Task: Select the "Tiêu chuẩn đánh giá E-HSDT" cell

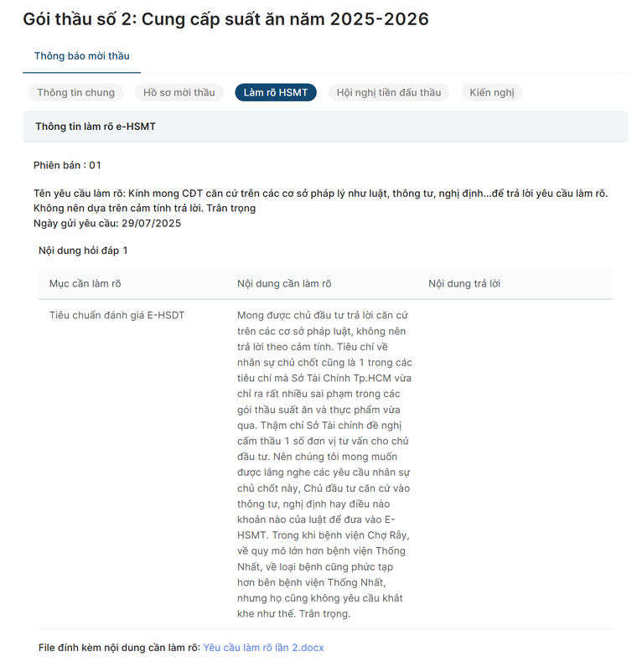Action: (x=117, y=316)
